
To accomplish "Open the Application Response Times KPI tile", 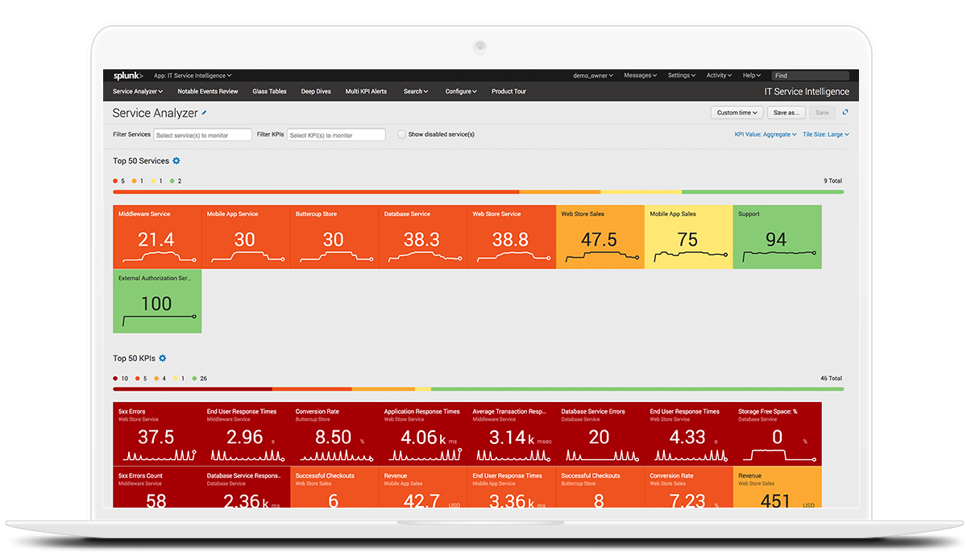I will 423,433.
